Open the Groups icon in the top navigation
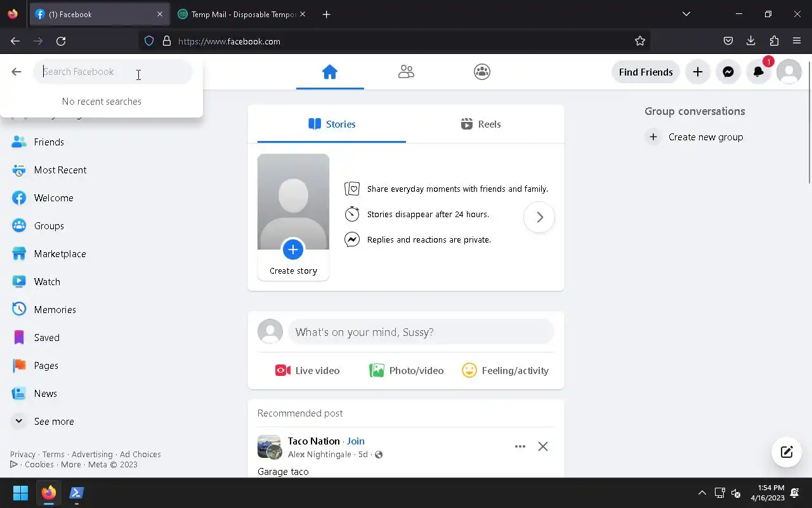Image resolution: width=812 pixels, height=508 pixels. [x=482, y=72]
